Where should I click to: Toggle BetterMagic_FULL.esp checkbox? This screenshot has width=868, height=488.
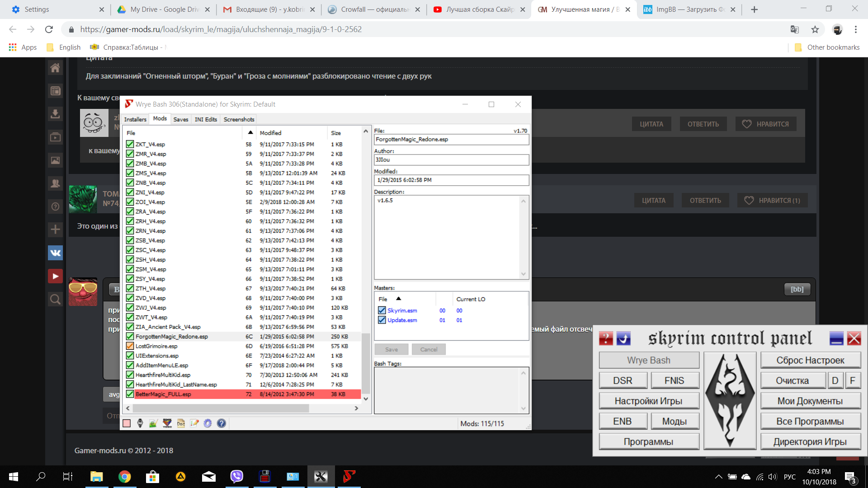pyautogui.click(x=130, y=394)
